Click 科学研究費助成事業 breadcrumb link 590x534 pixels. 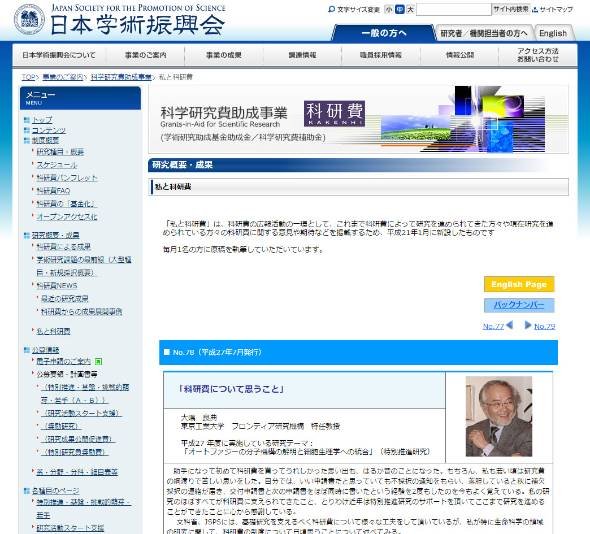pyautogui.click(x=121, y=77)
